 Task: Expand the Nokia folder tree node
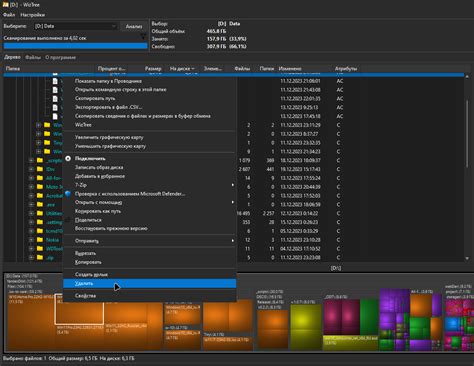(x=31, y=240)
